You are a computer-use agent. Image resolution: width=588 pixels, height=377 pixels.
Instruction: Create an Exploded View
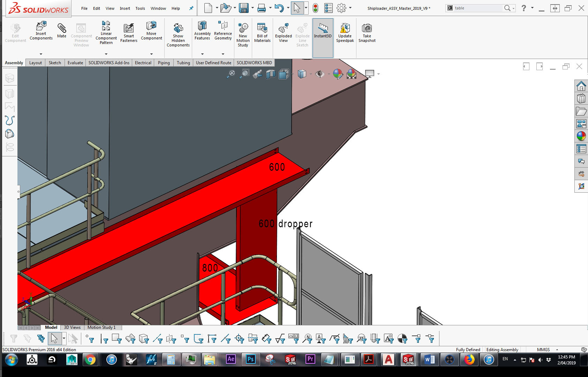click(x=284, y=33)
